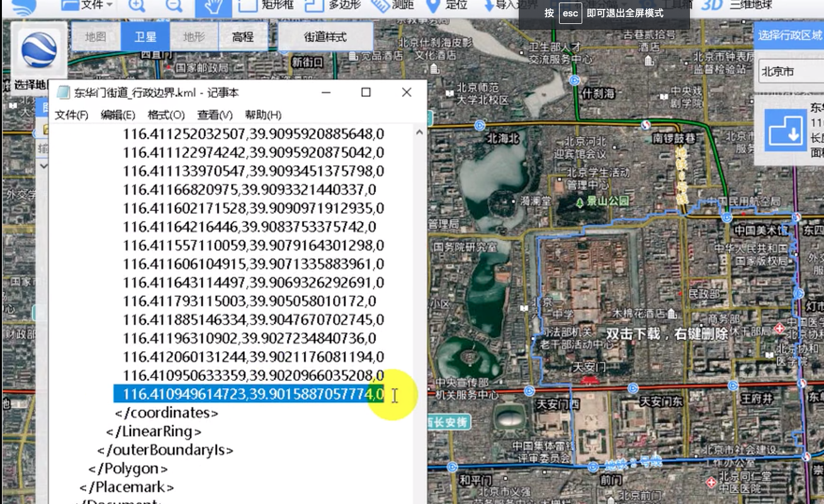The height and width of the screenshot is (504, 824).
Task: Click the 前门 subway station marker
Action: tap(592, 467)
